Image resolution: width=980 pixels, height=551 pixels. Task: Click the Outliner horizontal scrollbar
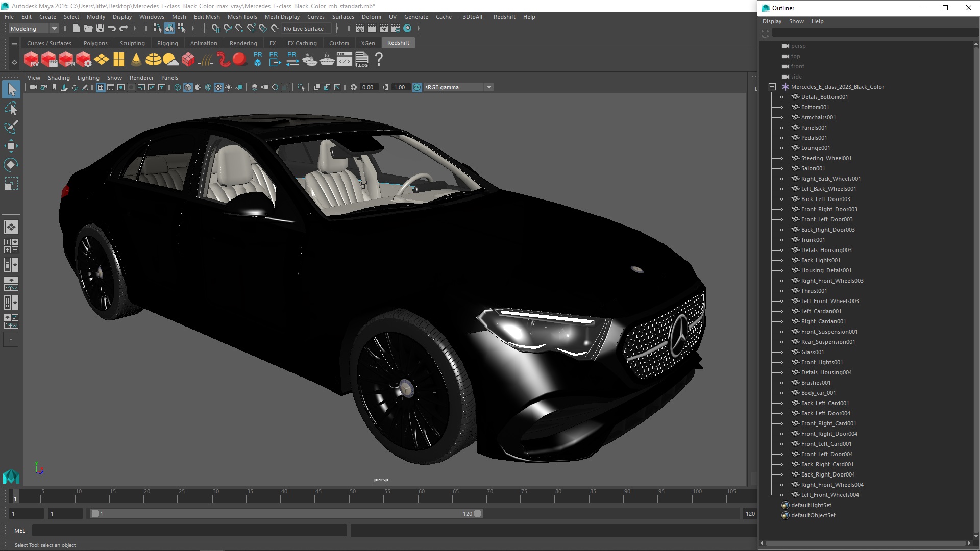click(x=866, y=543)
